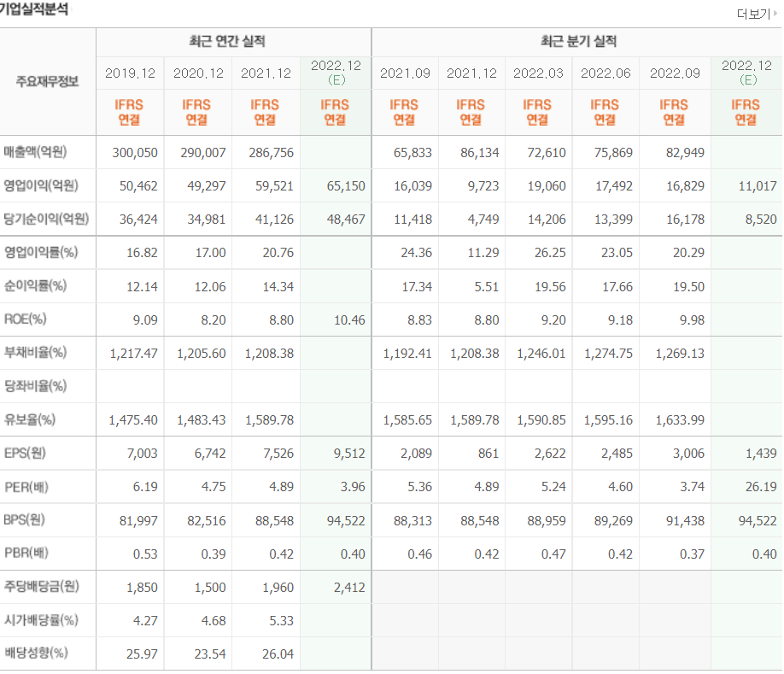Click the 2022.03 quarterly column header
The width and height of the screenshot is (784, 674).
539,73
